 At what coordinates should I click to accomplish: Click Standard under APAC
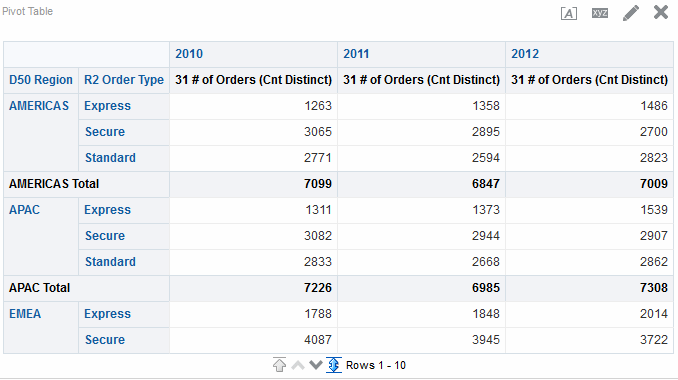click(110, 262)
